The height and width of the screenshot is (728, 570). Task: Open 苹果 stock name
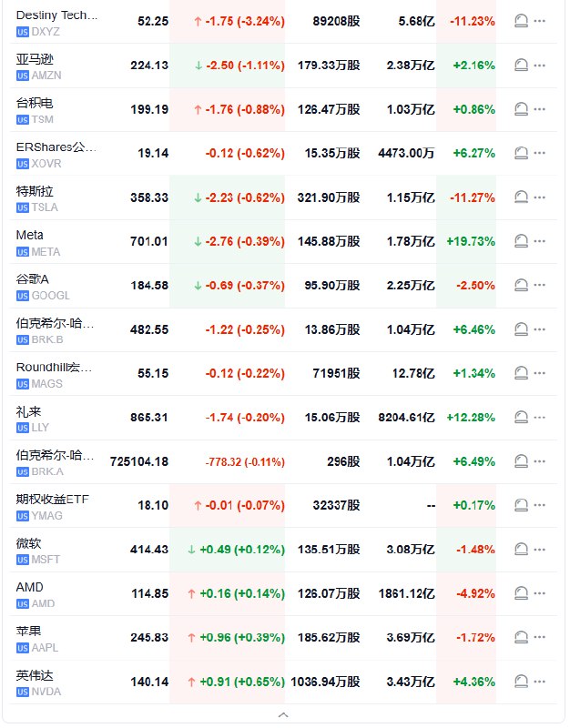(x=28, y=631)
